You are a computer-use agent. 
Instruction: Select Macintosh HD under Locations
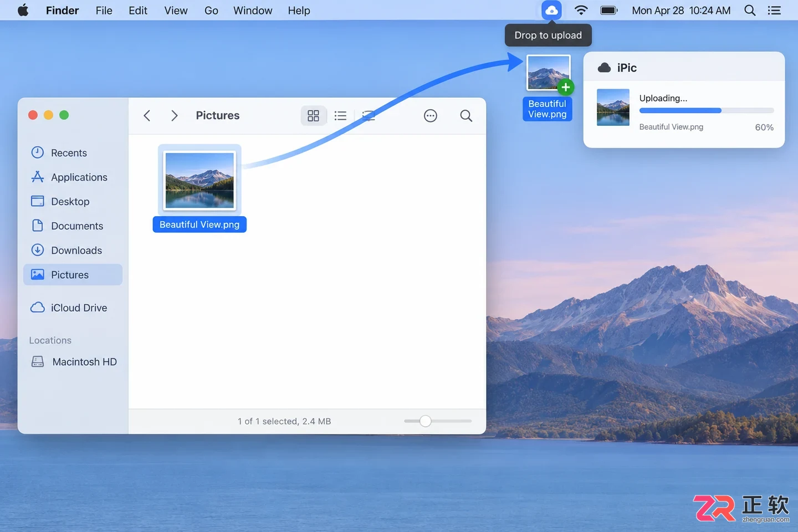pyautogui.click(x=73, y=361)
